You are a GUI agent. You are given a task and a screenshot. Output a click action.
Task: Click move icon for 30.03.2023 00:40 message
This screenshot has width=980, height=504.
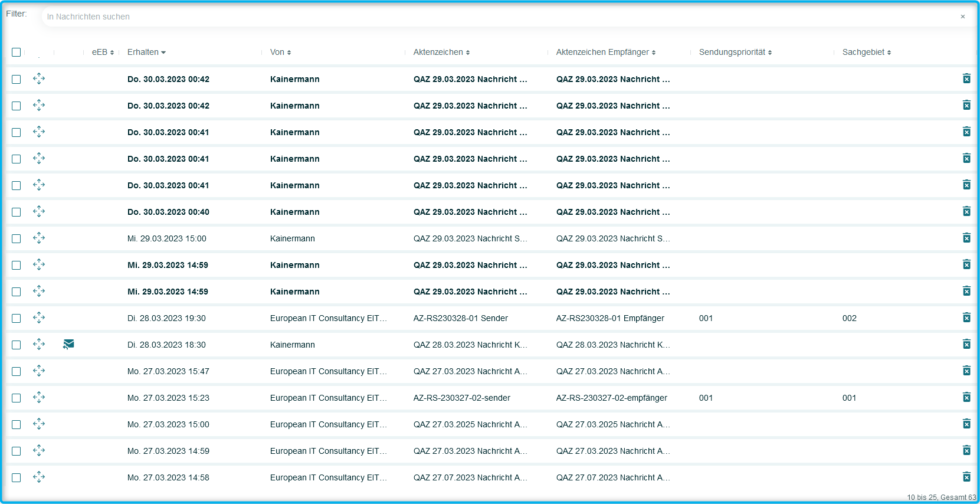[39, 211]
